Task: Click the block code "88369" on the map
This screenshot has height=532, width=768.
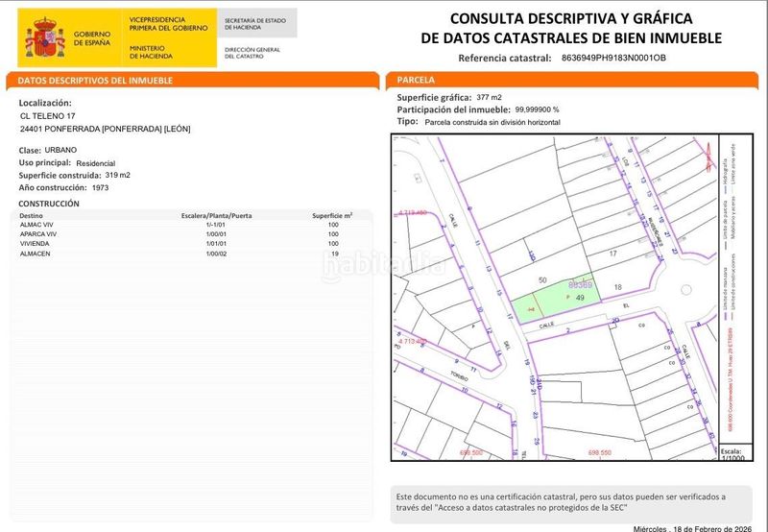Action: point(580,284)
